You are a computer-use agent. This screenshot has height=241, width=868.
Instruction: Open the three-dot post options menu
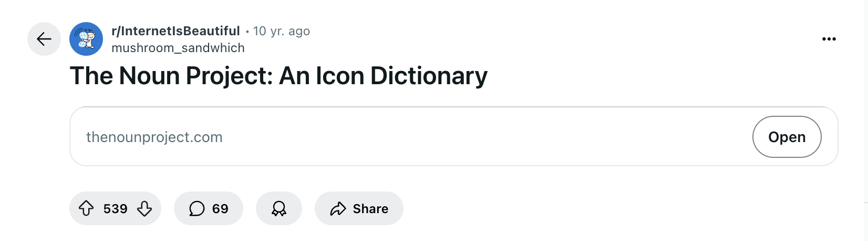[x=829, y=39]
